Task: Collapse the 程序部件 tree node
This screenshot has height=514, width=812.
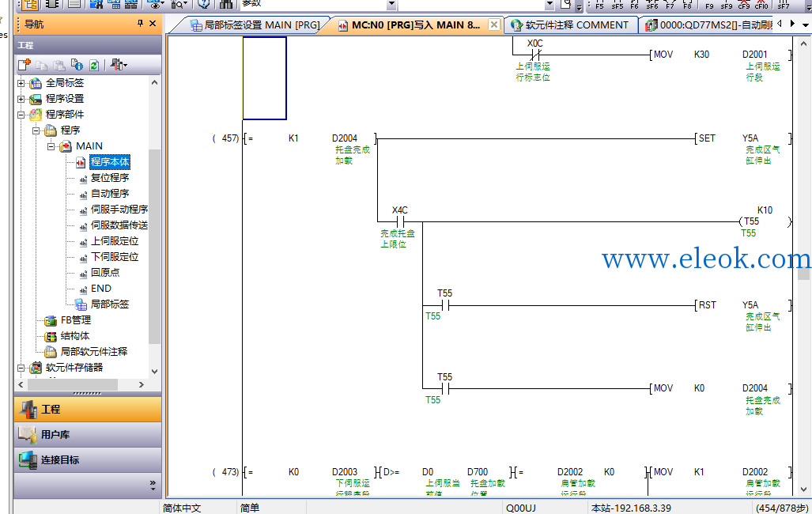Action: pyautogui.click(x=21, y=115)
